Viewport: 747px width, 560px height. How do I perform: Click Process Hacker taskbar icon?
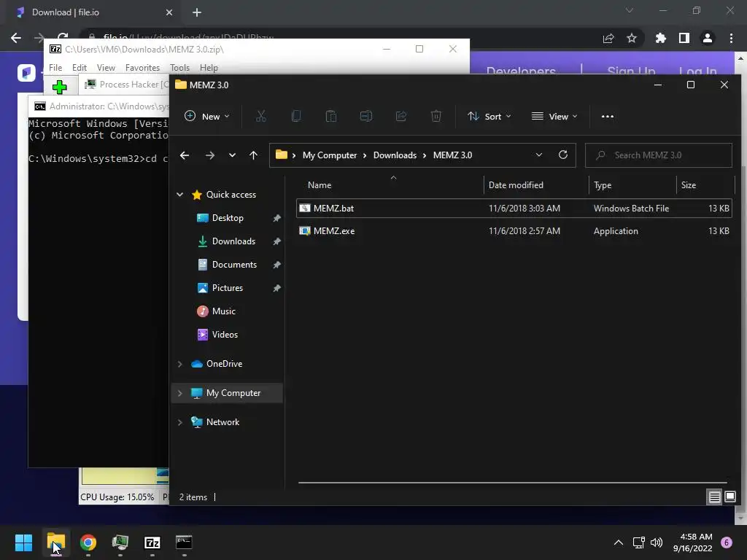pyautogui.click(x=120, y=542)
